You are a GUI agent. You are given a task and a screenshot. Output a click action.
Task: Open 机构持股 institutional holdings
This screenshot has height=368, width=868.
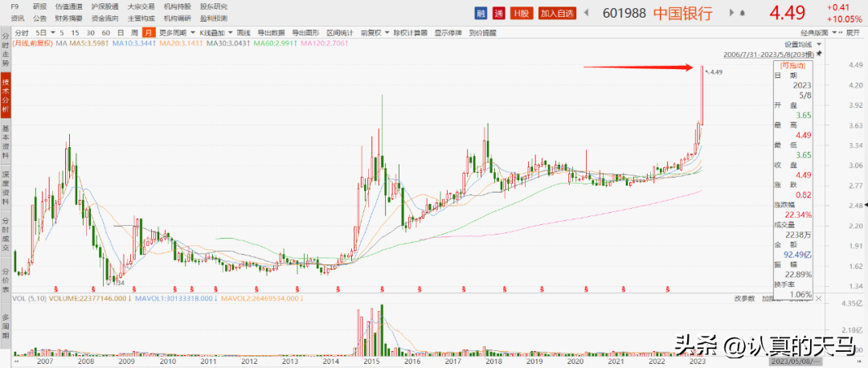[x=177, y=6]
